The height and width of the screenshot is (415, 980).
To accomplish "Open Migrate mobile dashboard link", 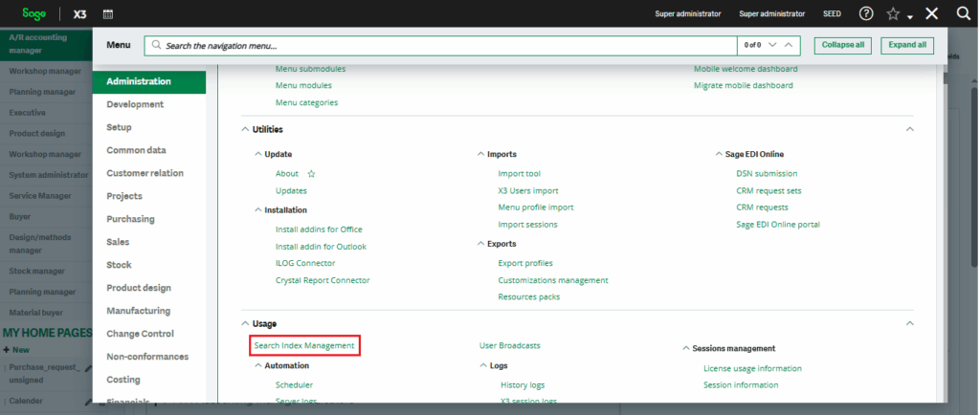I will [x=743, y=85].
